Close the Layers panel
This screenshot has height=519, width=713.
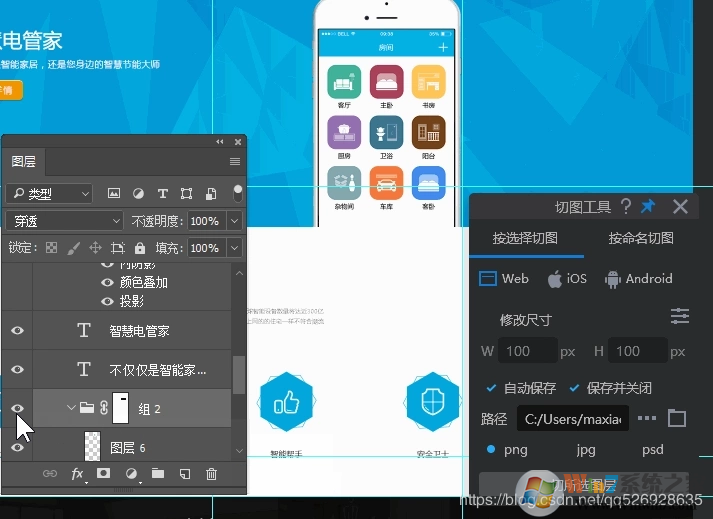pos(238,142)
